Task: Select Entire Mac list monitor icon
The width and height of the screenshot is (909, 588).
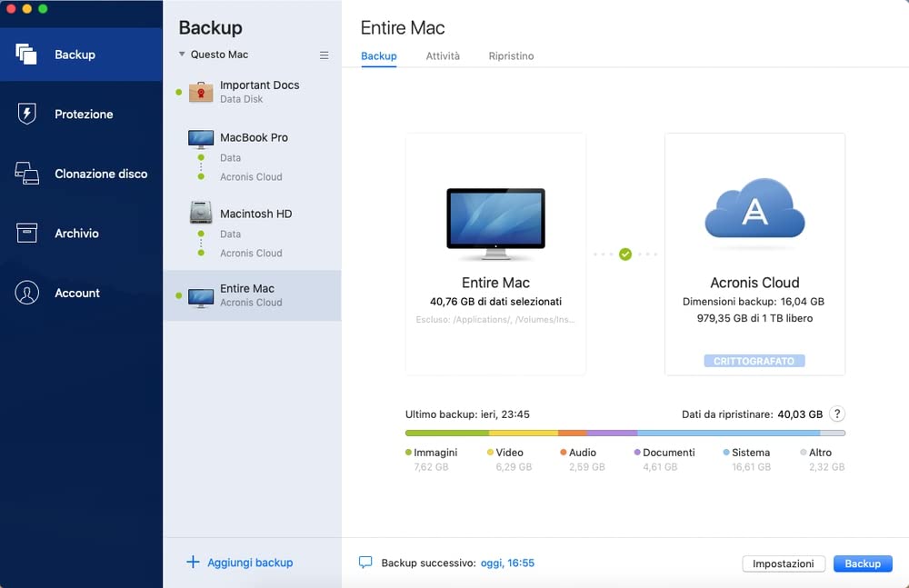Action: click(x=201, y=297)
